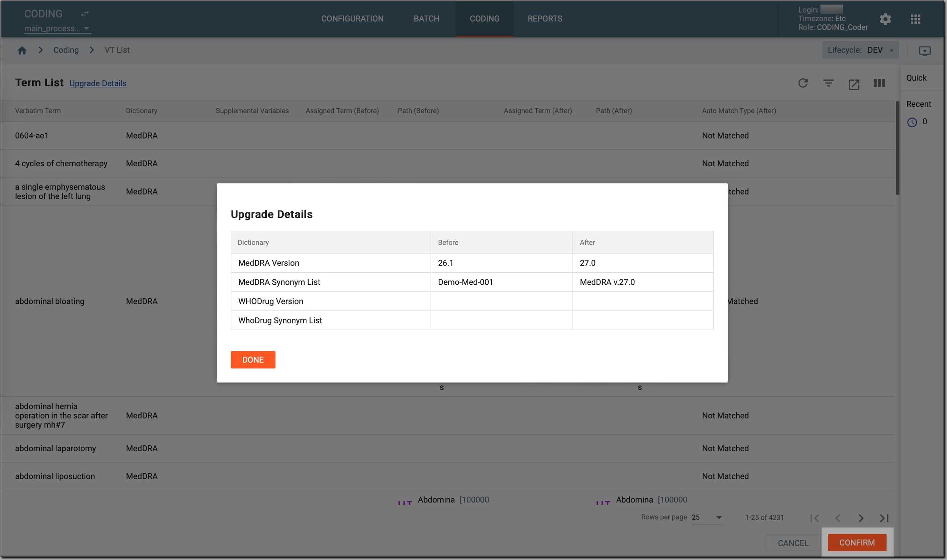
Task: Click the VT List breadcrumb
Action: 117,50
